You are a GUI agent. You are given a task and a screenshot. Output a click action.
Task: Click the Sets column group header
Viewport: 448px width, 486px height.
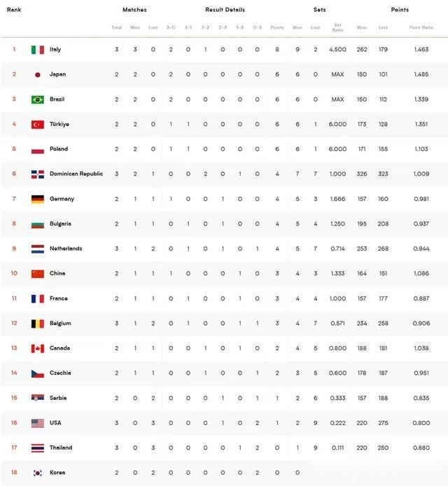(319, 10)
